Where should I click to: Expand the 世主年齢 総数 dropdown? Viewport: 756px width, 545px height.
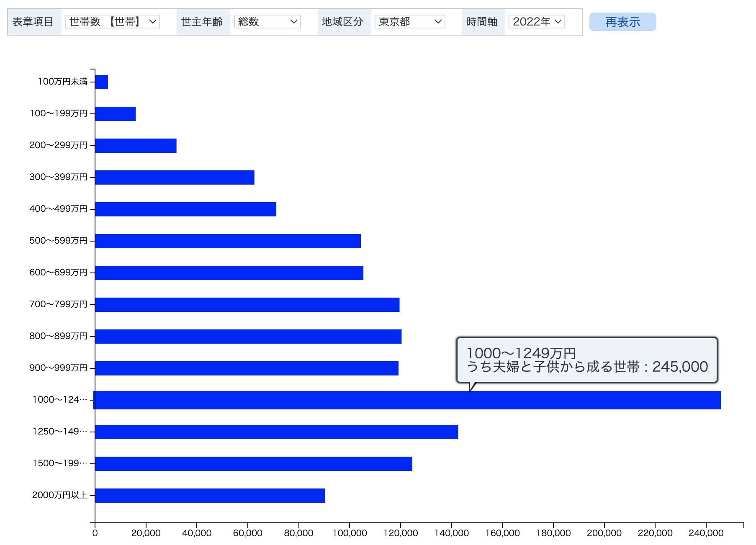(x=267, y=22)
